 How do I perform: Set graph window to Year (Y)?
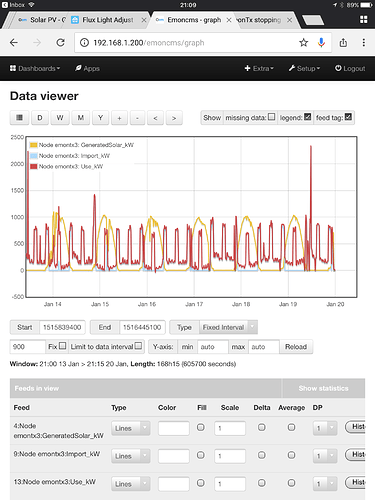[x=101, y=118]
